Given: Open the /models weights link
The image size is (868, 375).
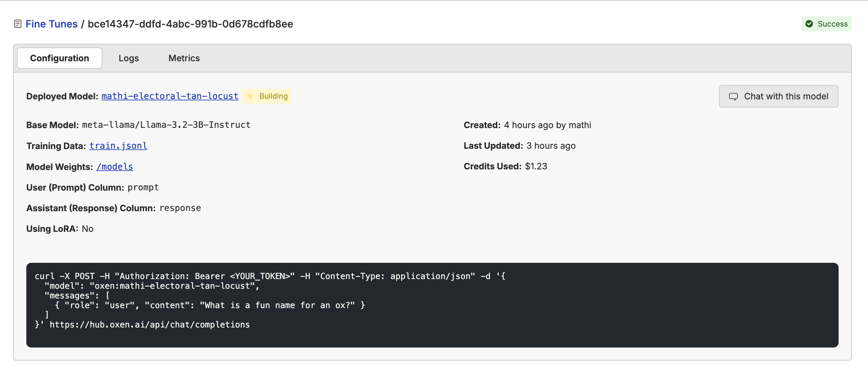Looking at the screenshot, I should [115, 167].
